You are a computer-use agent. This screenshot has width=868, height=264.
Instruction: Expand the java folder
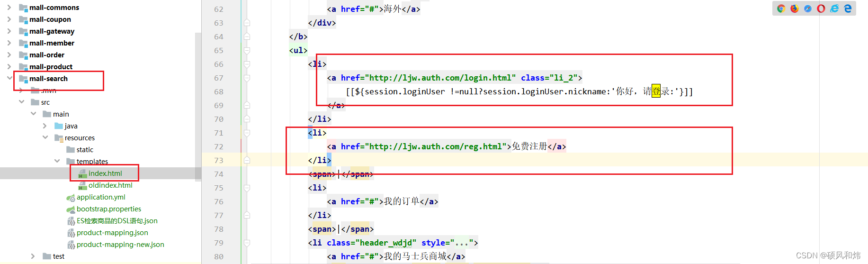click(x=45, y=126)
